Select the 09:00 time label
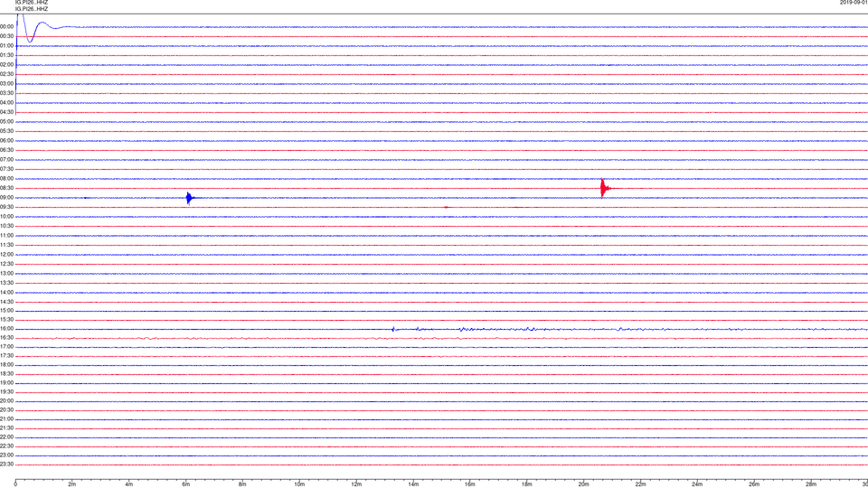 6,198
